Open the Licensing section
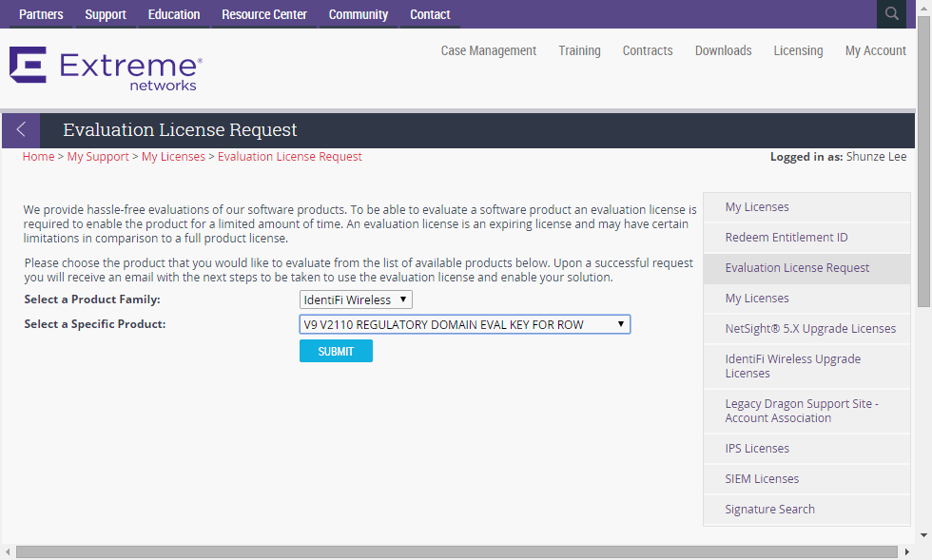The image size is (932, 560). pyautogui.click(x=798, y=50)
